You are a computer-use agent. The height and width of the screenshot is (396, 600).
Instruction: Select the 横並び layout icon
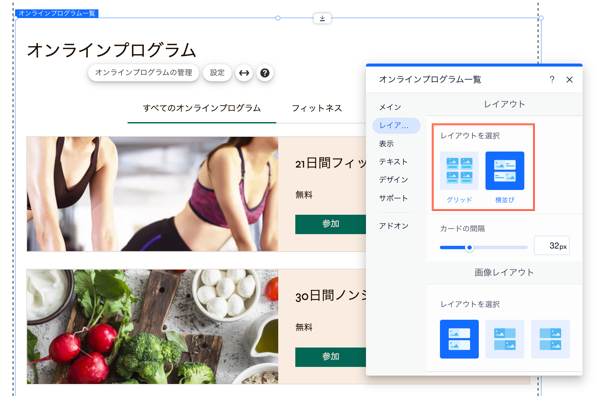(x=505, y=171)
